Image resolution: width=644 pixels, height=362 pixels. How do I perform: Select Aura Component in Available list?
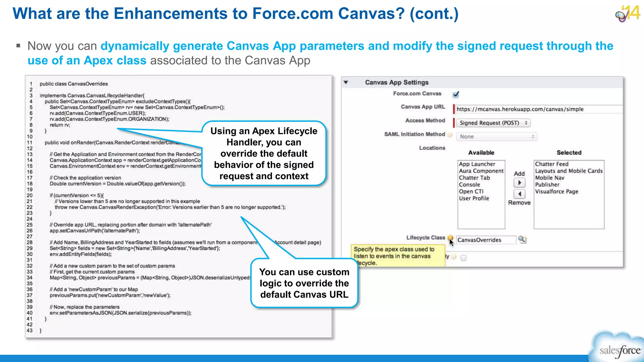pyautogui.click(x=481, y=171)
